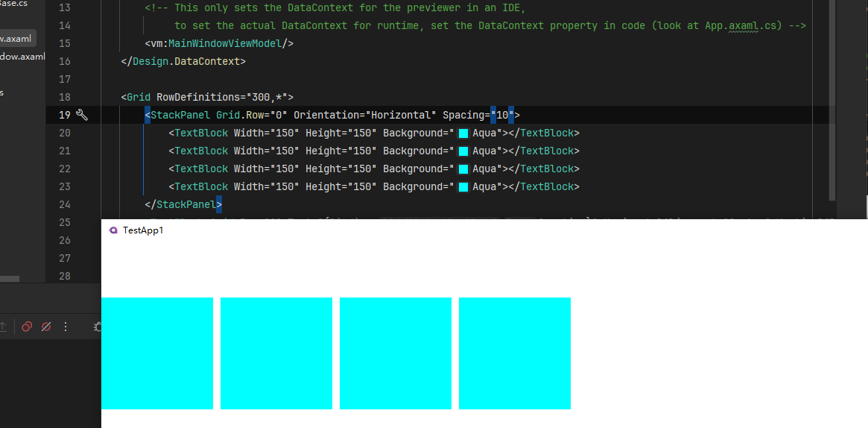Click the wrench quick-fix icon on line 19
Screen dimensions: 868x428
82,115
